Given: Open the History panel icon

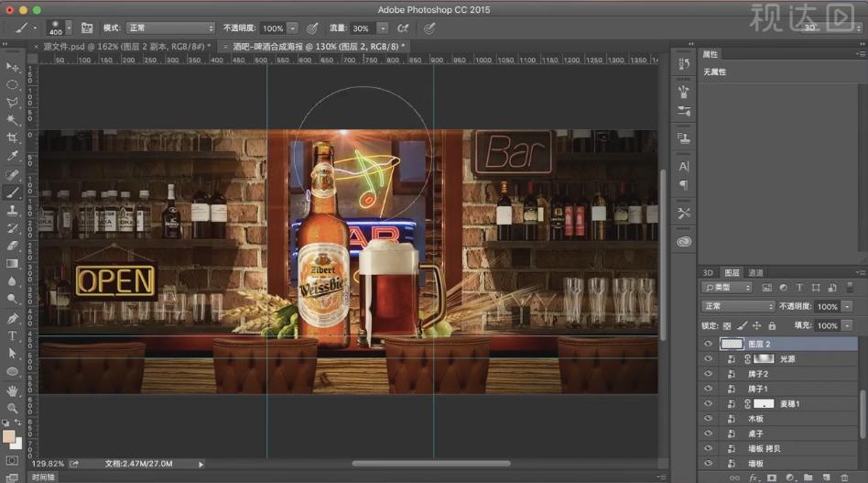Looking at the screenshot, I should (x=684, y=64).
